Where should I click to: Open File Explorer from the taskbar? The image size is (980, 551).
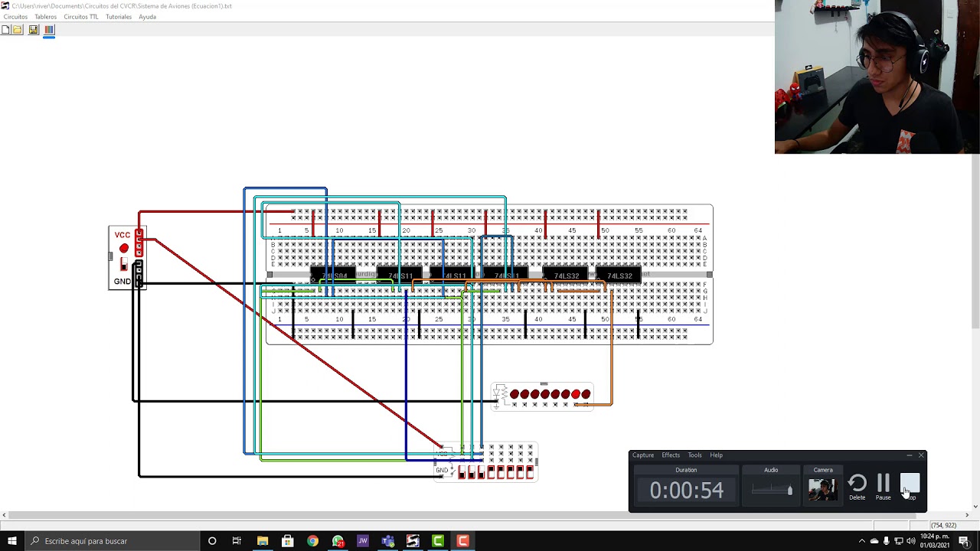click(263, 541)
